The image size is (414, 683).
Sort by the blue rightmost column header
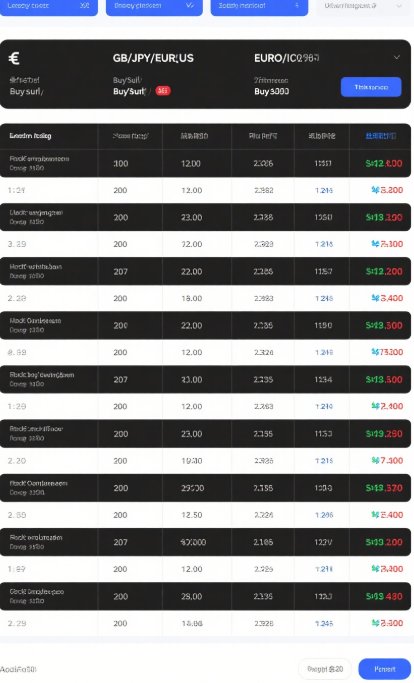pos(380,136)
